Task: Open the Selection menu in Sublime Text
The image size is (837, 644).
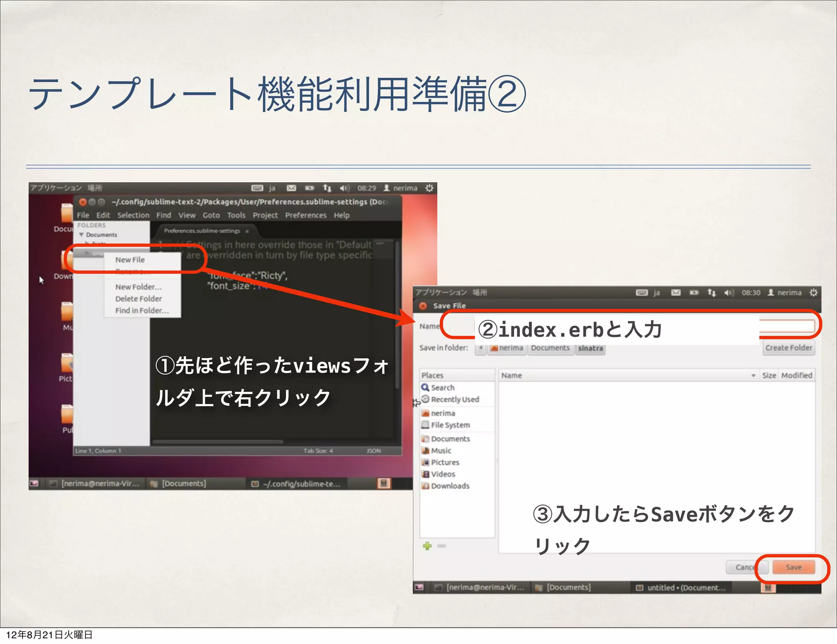Action: (x=133, y=215)
